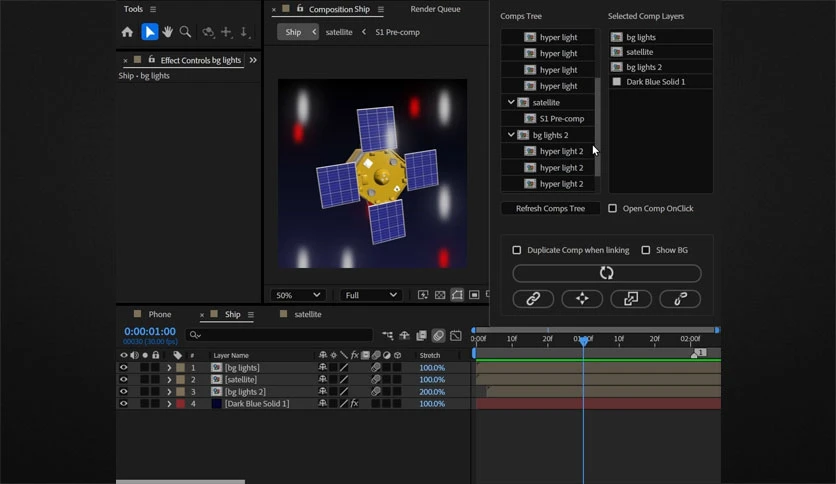Toggle Enable Motion Blur in timeline
The width and height of the screenshot is (836, 484).
point(438,335)
